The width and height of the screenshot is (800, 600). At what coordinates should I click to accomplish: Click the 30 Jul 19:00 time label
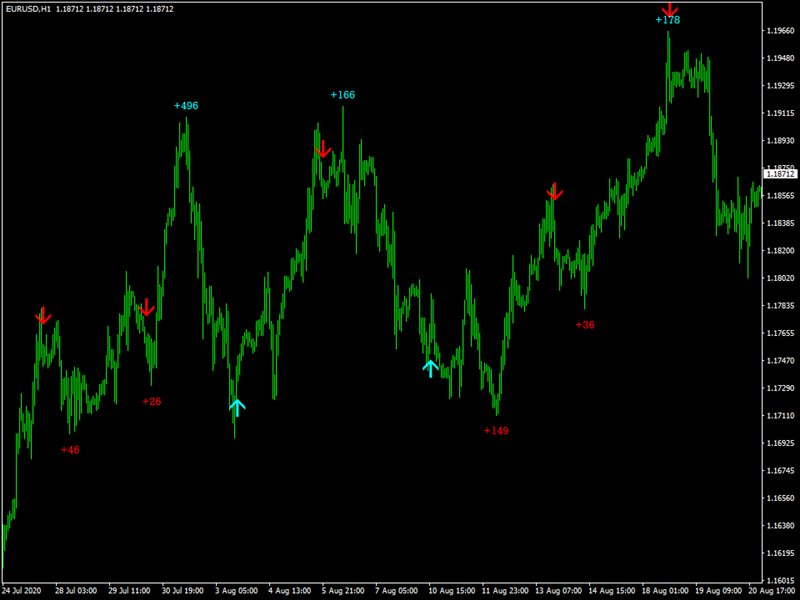point(183,591)
